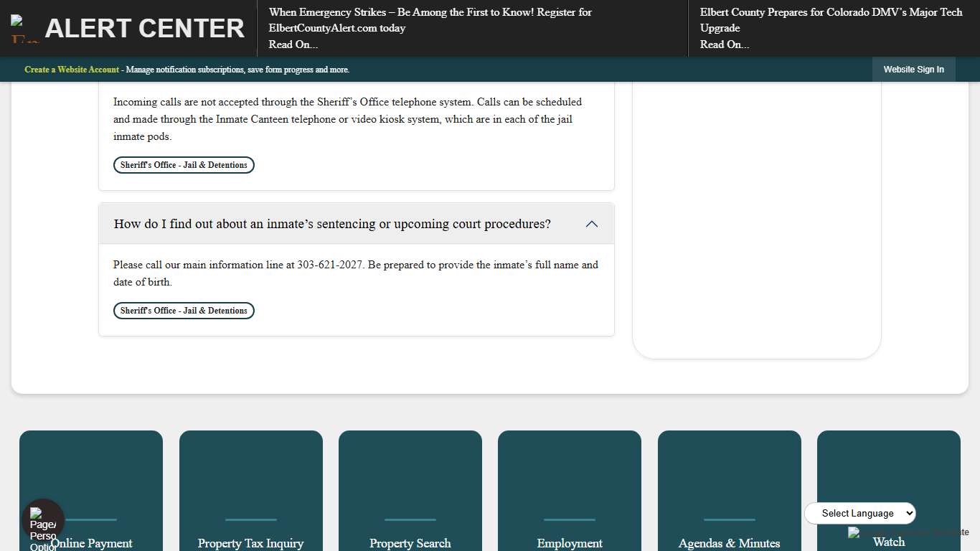This screenshot has width=980, height=551.
Task: Click the Website Sign In button
Action: pyautogui.click(x=913, y=70)
